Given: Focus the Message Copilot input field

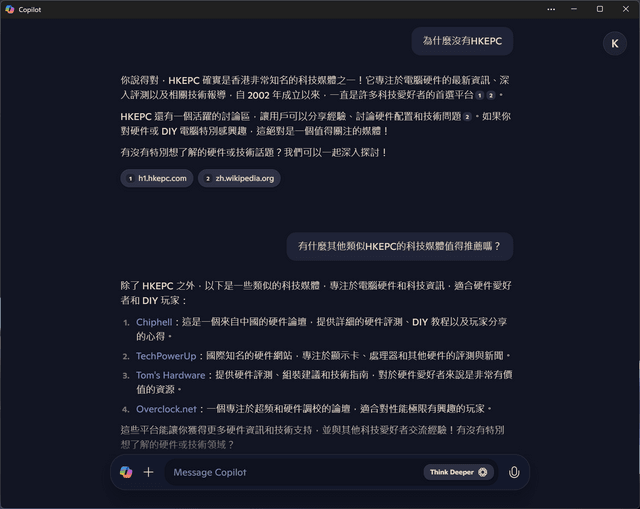Looking at the screenshot, I should point(296,472).
